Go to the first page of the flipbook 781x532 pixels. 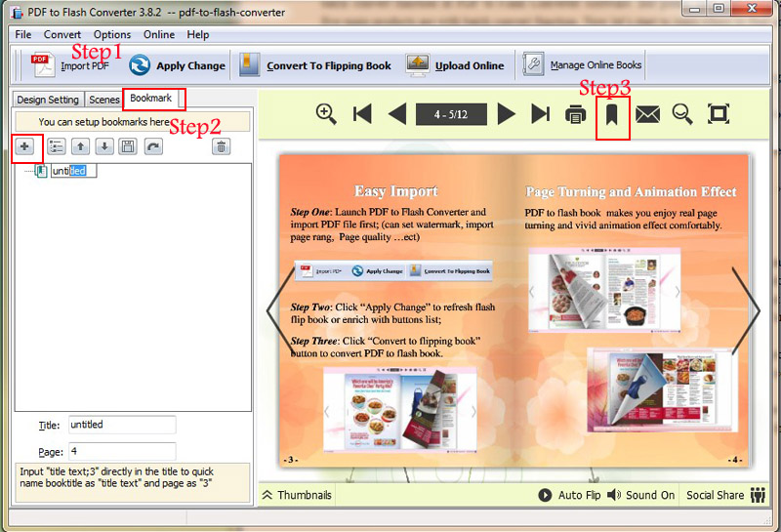[x=362, y=114]
